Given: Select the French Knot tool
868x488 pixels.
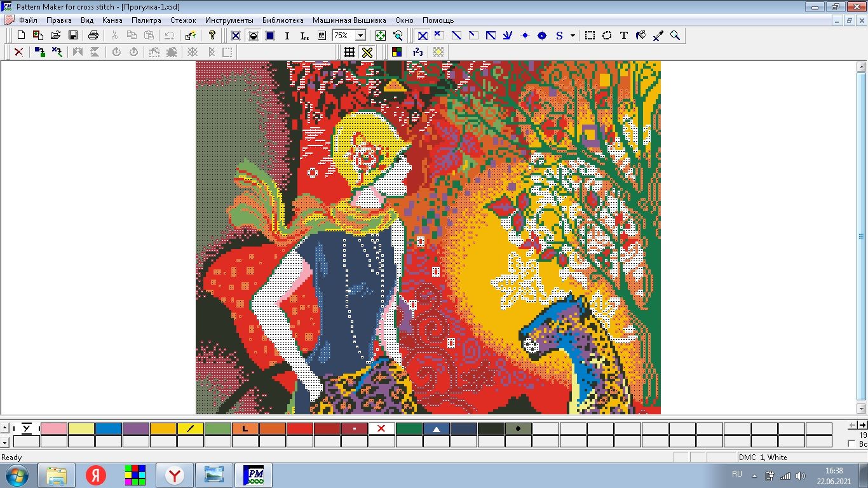Looking at the screenshot, I should pyautogui.click(x=525, y=36).
